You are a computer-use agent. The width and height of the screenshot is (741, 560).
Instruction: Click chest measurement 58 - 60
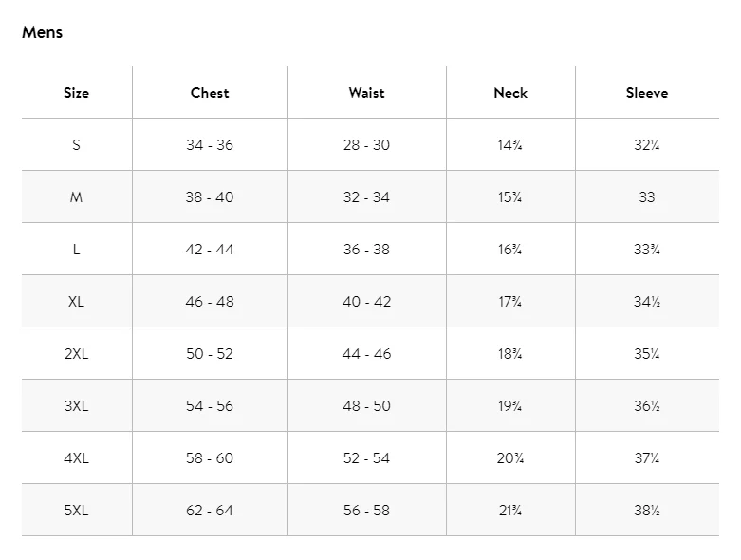click(210, 458)
